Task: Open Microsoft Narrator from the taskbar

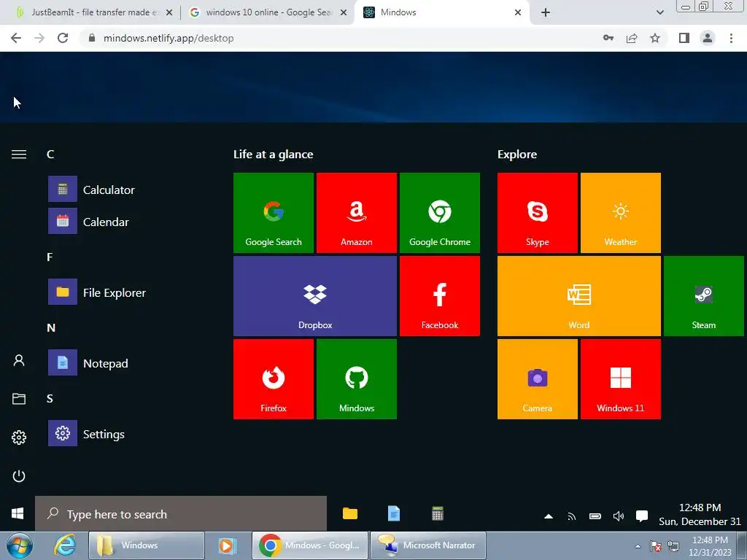Action: [x=427, y=545]
